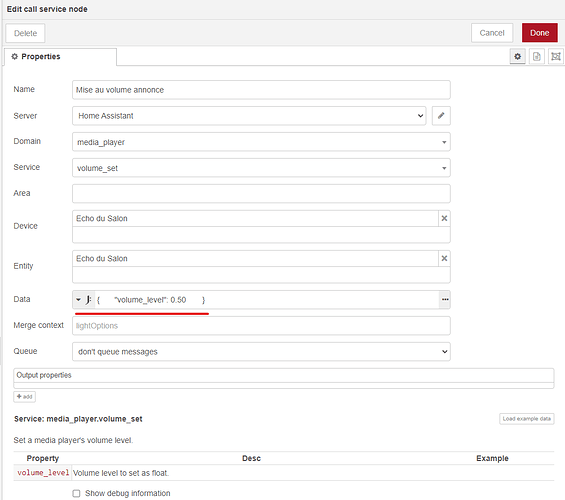Focus the Name input field
This screenshot has height=500, width=565.
[261, 90]
